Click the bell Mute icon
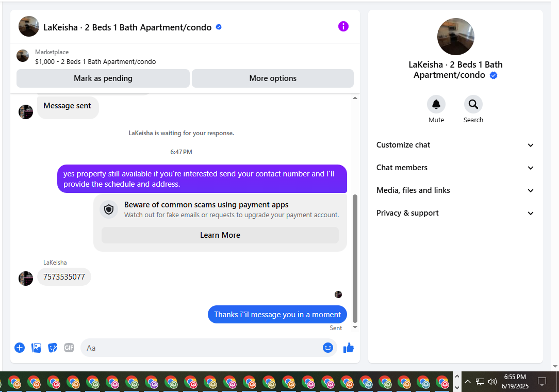559x392 pixels. (436, 104)
